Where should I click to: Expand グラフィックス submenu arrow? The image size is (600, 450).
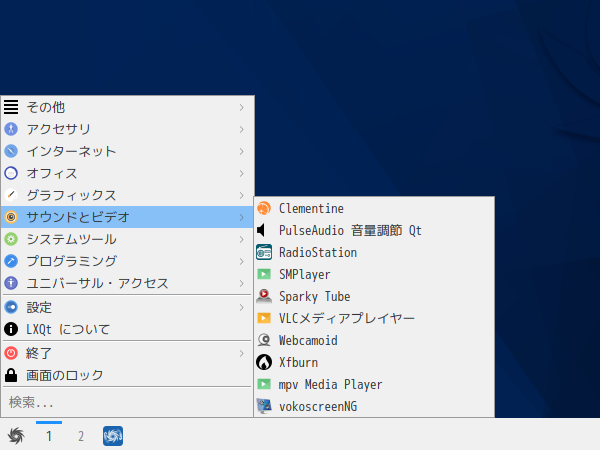241,196
